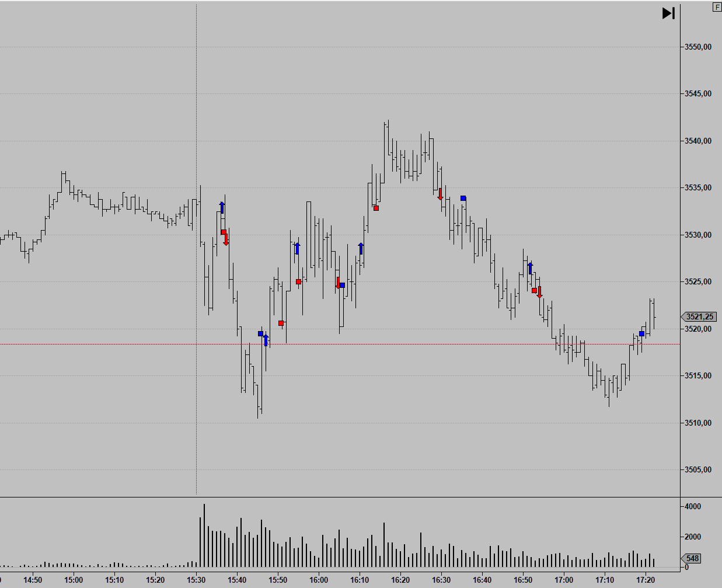Click the small F button in corner
Image resolution: width=722 pixels, height=588 pixels.
tap(717, 7)
